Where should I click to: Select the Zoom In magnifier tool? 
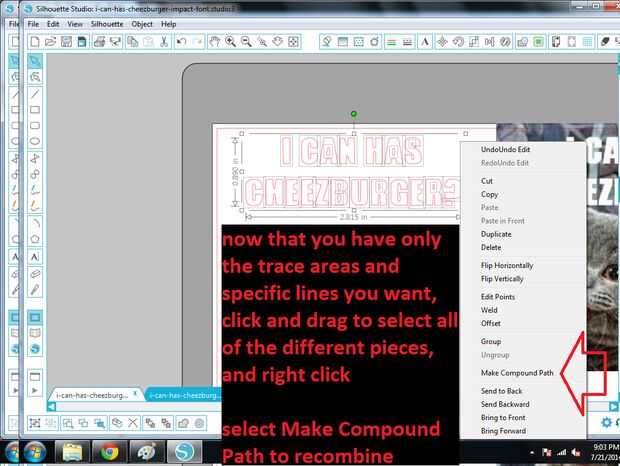(x=230, y=42)
